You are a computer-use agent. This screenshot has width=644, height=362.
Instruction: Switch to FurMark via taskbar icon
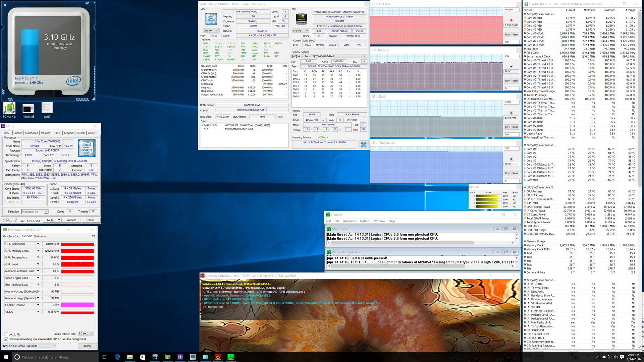[218, 357]
